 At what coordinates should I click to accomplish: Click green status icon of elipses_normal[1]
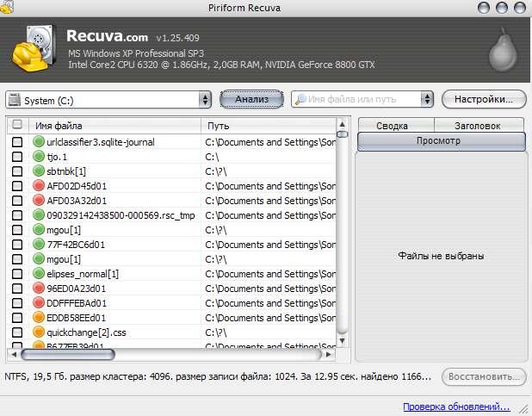[39, 274]
